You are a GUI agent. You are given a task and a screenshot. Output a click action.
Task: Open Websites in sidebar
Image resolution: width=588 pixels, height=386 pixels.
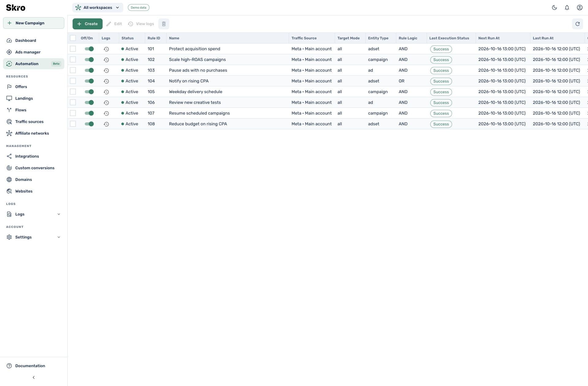(34, 191)
